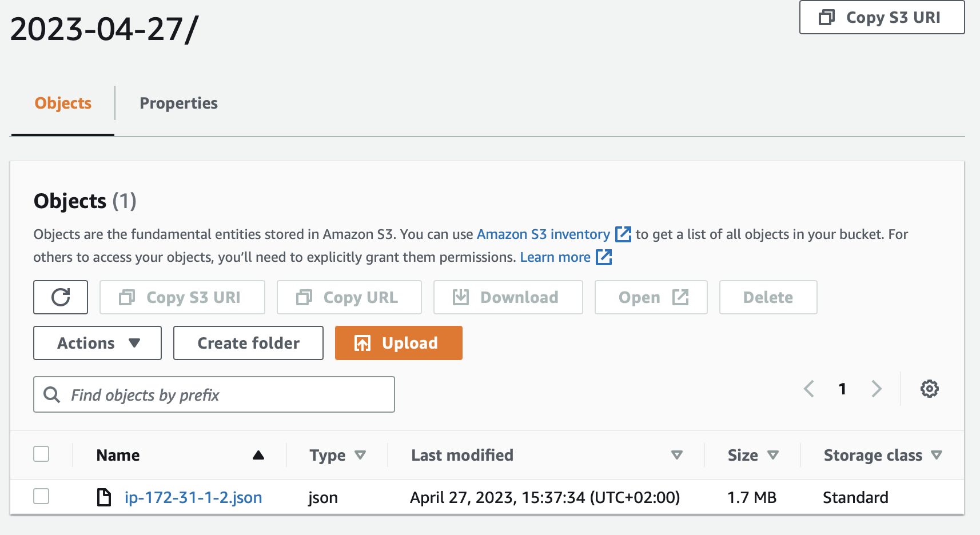
Task: Focus the Find objects by prefix field
Action: point(229,394)
